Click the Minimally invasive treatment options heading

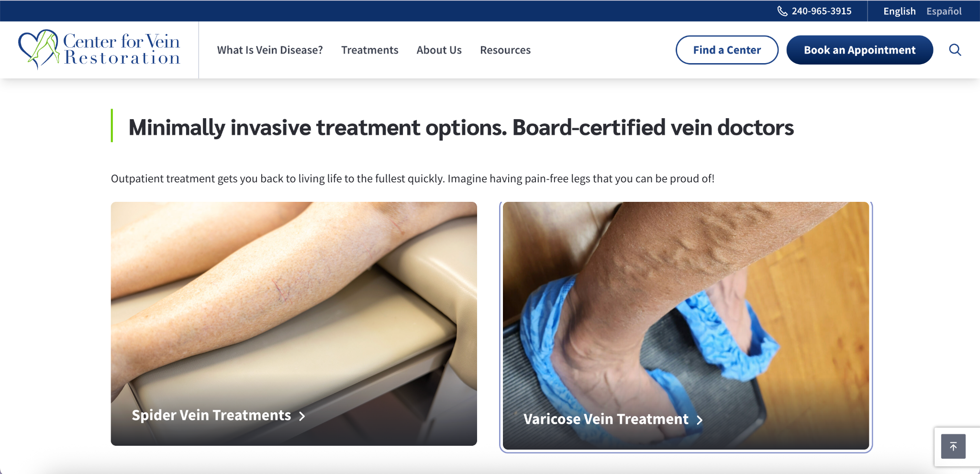click(x=461, y=128)
